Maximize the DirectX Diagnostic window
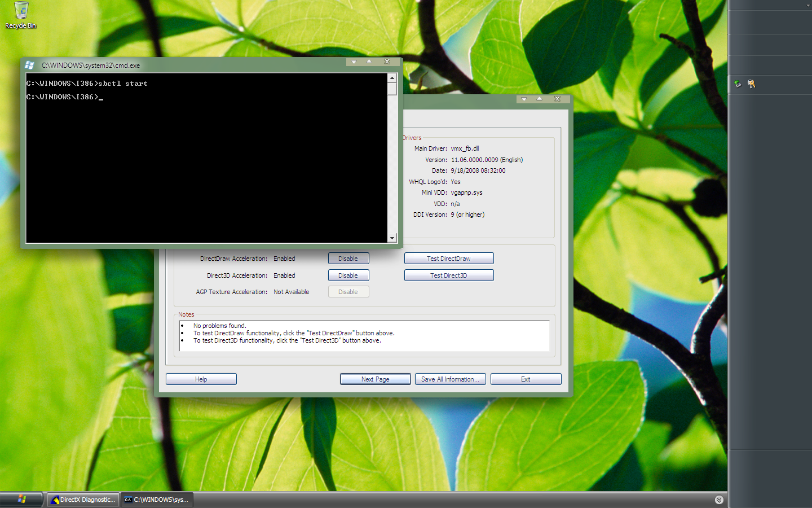Viewport: 812px width, 508px height. tap(539, 99)
